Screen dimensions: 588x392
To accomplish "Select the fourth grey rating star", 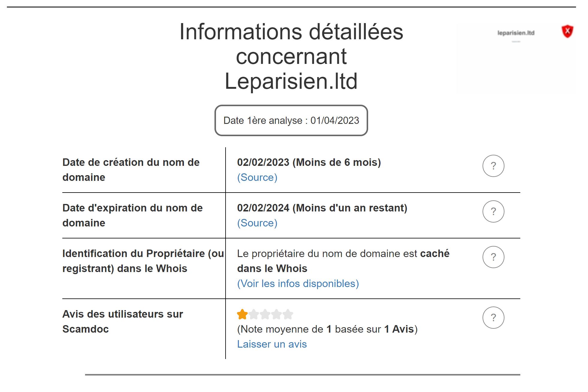I will pos(276,314).
